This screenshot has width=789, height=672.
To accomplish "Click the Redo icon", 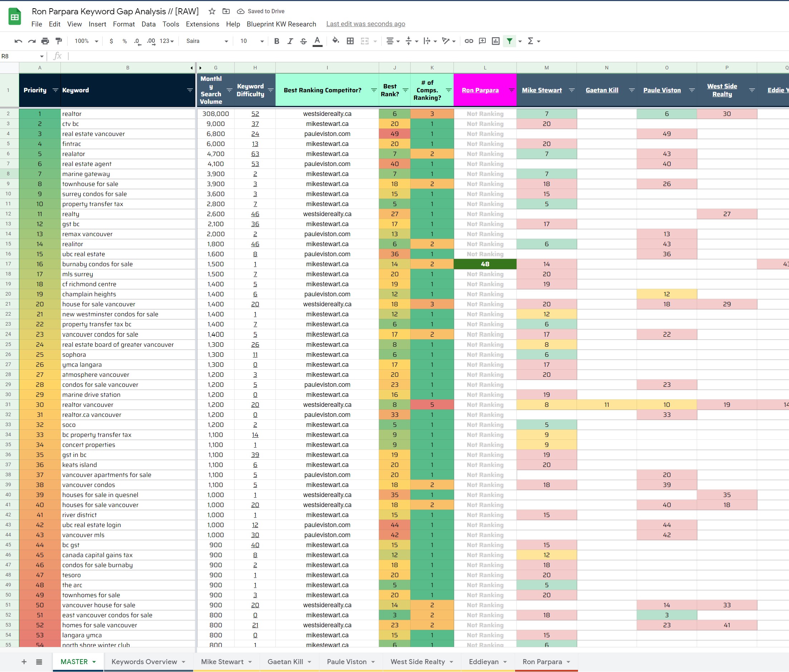I will (31, 41).
